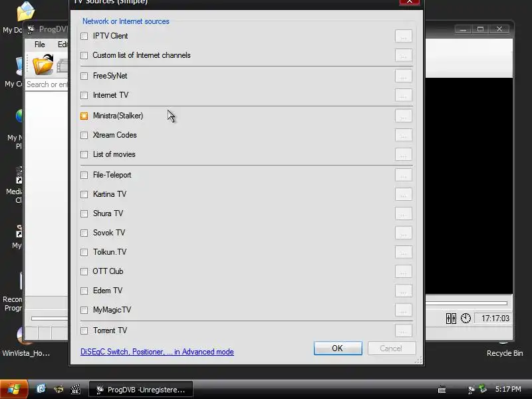Viewport: 532px width, 399px height.
Task: Click the open folder toolbar icon in ProgDVB
Action: point(43,65)
